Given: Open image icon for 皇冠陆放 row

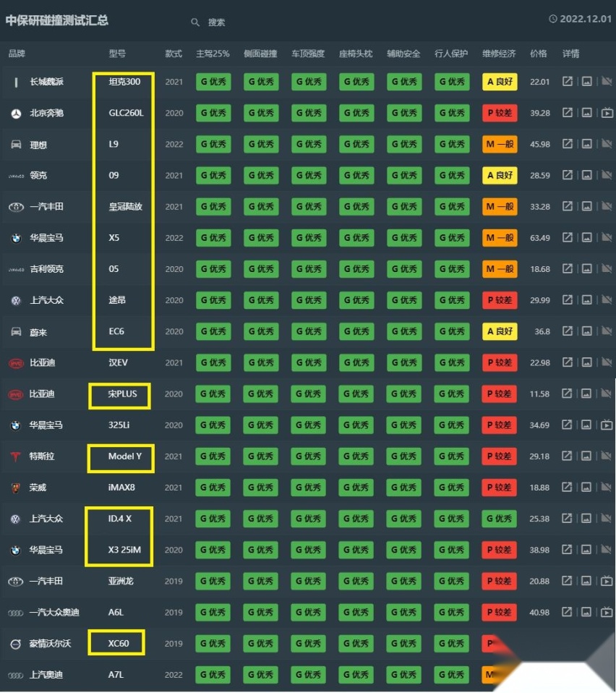Looking at the screenshot, I should tap(586, 206).
